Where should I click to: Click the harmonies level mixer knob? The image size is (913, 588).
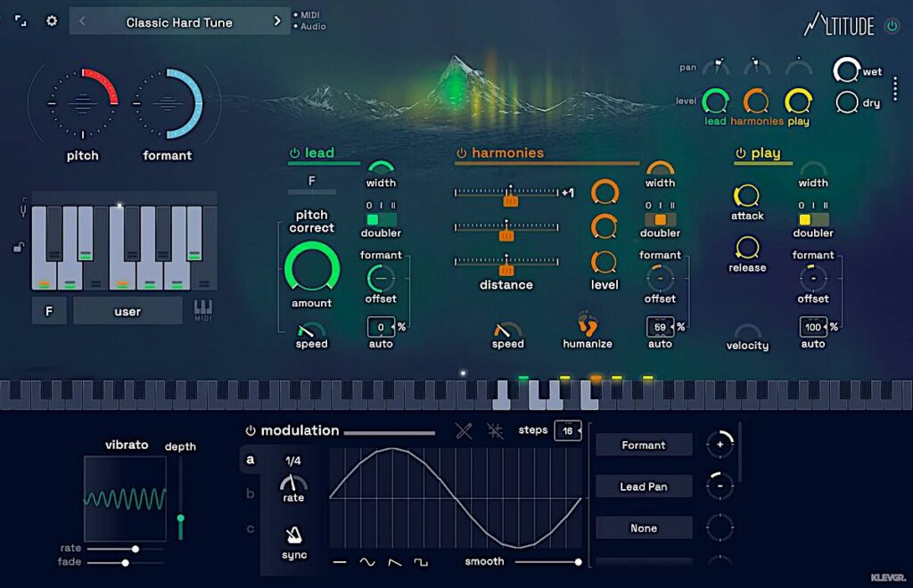[x=756, y=102]
